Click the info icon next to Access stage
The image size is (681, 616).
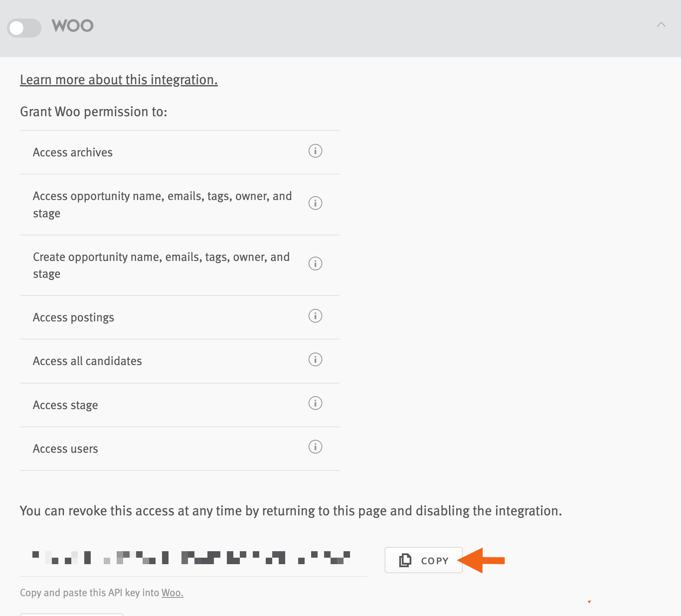[315, 403]
